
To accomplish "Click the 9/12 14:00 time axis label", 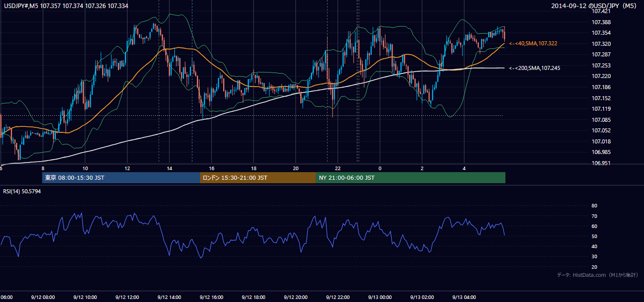I will [x=169, y=297].
